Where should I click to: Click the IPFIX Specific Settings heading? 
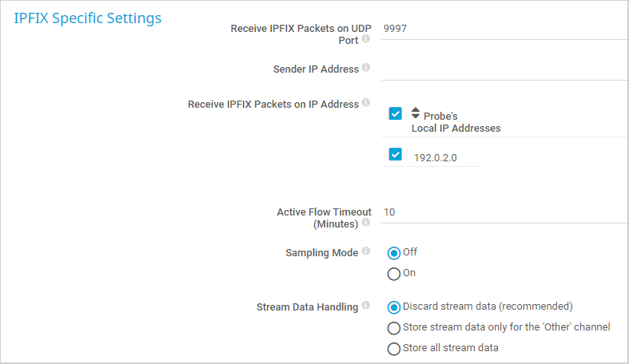[x=88, y=18]
